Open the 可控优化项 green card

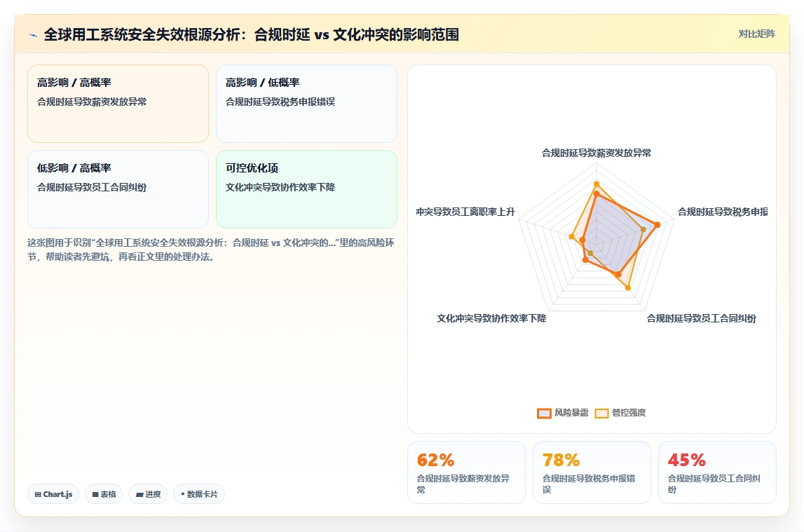pyautogui.click(x=306, y=189)
